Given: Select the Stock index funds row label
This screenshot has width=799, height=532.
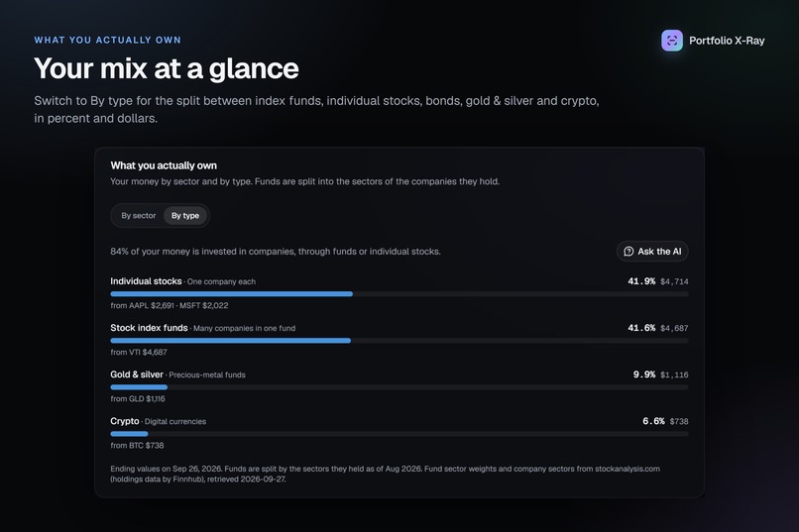Looking at the screenshot, I should click(149, 328).
